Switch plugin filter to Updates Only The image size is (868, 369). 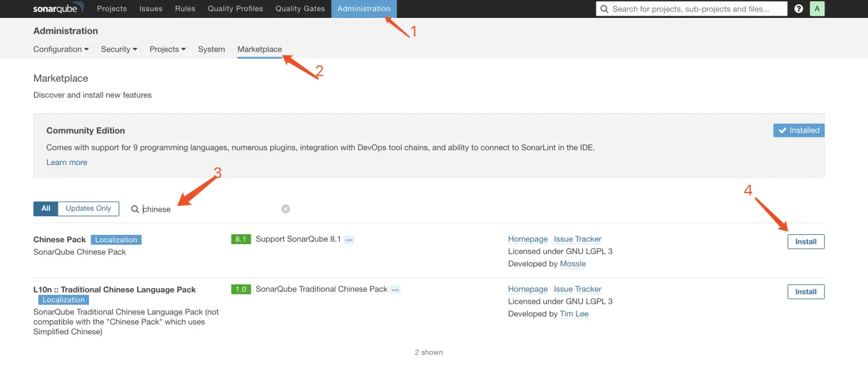pos(88,208)
